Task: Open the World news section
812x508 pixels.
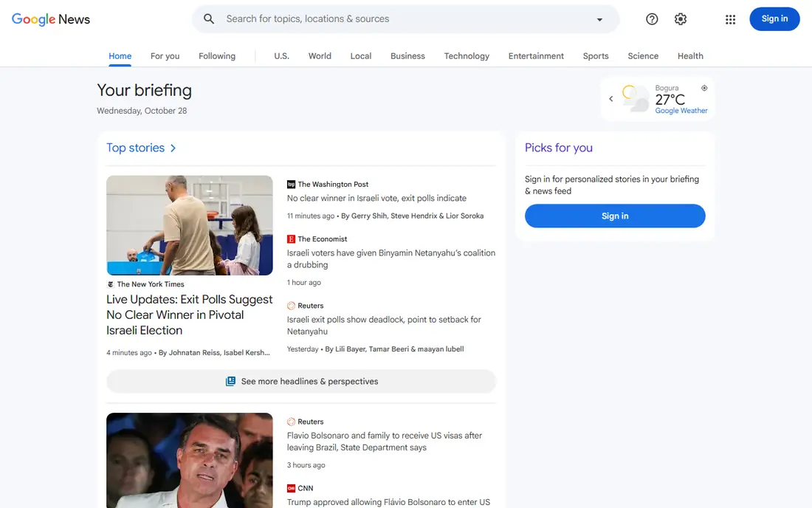Action: pyautogui.click(x=320, y=56)
